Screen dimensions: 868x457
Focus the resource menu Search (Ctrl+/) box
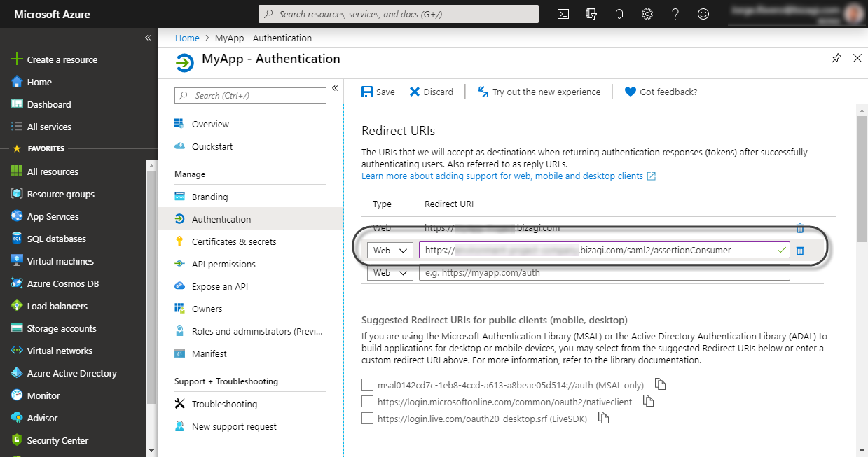click(x=250, y=95)
